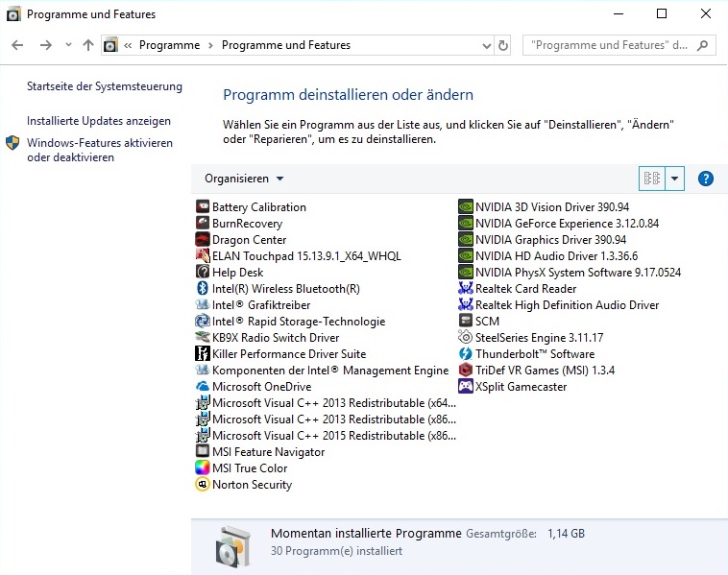Go back with the left arrow
The image size is (728, 575).
point(17,45)
